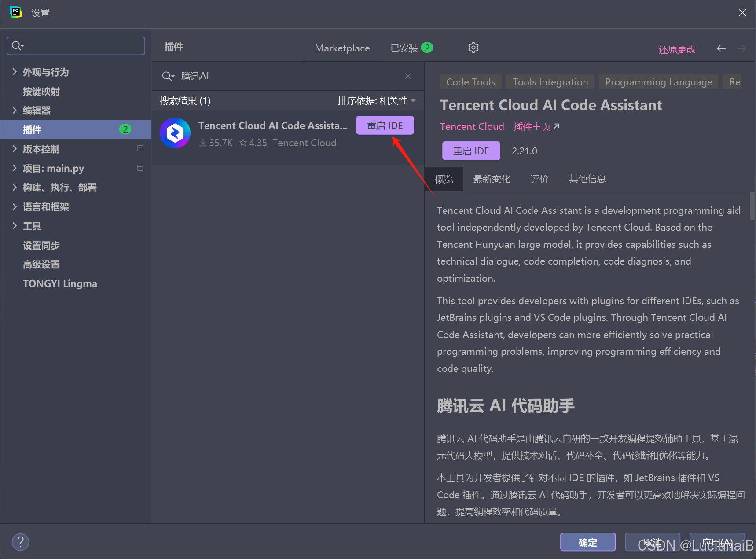Click the 搜索结果 (1) label
Viewport: 756px width, 559px height.
185,101
